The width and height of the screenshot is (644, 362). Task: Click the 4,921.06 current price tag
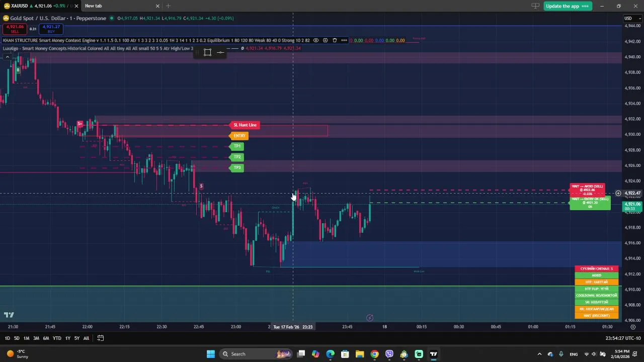click(x=632, y=206)
